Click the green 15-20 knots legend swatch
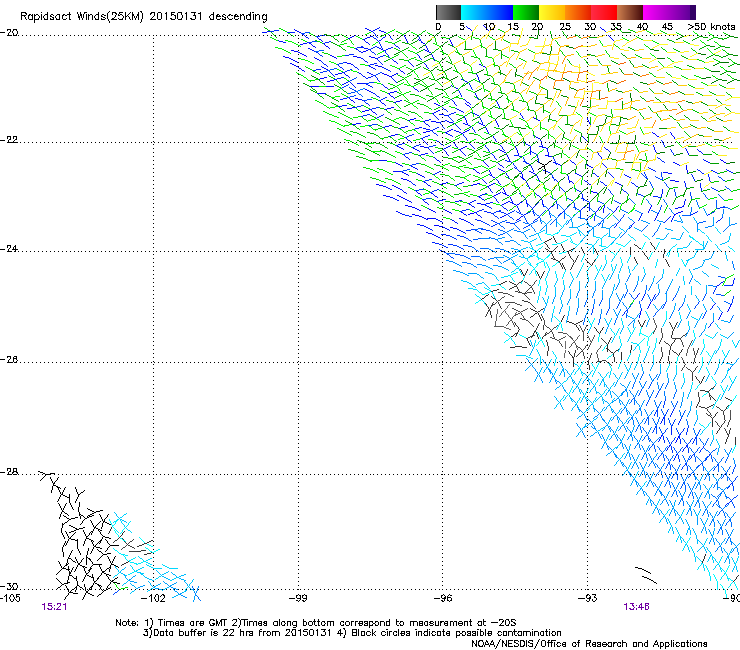The width and height of the screenshot is (740, 650). click(x=526, y=12)
